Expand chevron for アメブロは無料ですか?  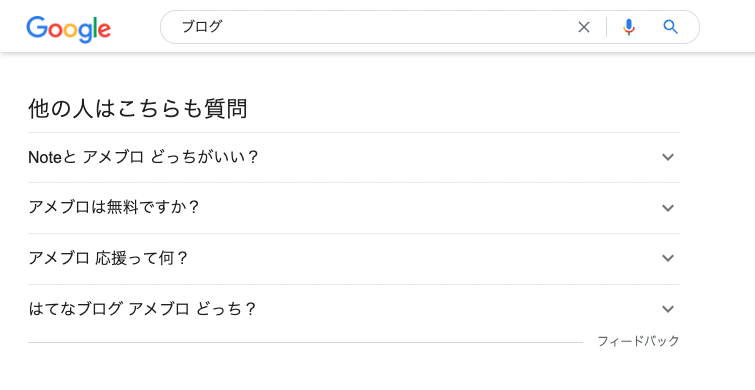[x=668, y=208]
